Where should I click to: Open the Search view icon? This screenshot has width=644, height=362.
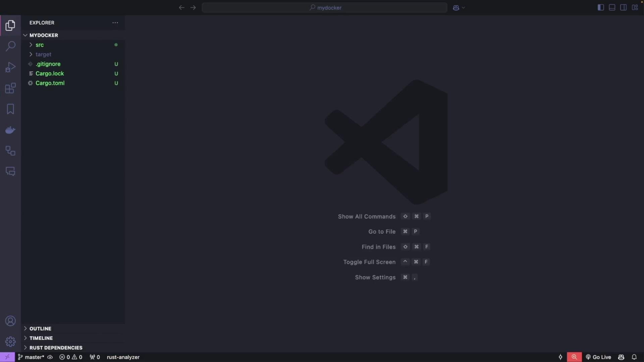(x=10, y=46)
